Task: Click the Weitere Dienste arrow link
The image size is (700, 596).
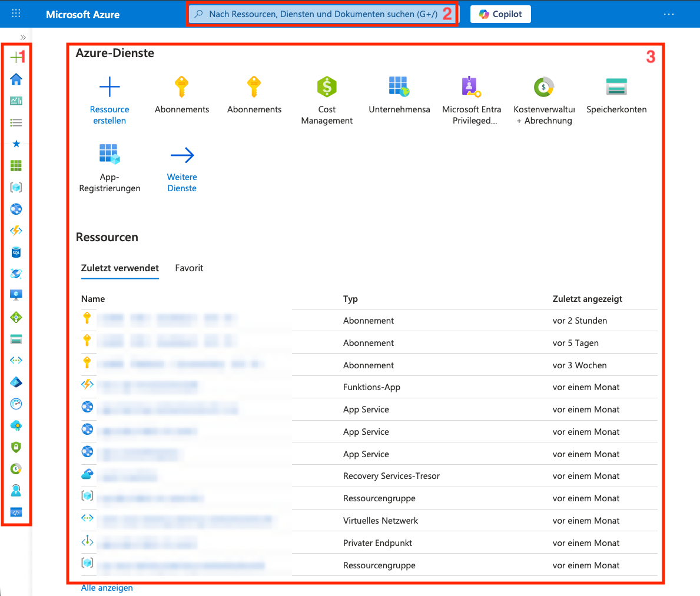Action: coord(182,155)
